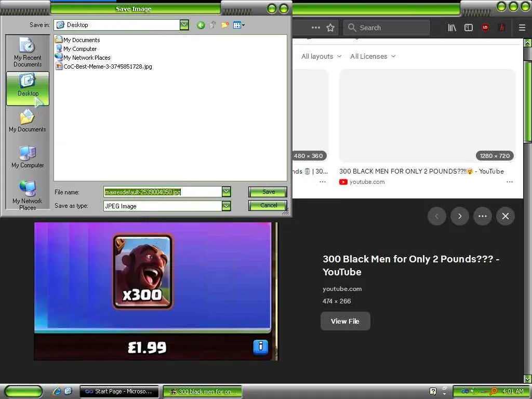The width and height of the screenshot is (532, 399).
Task: Open the 480 × 360 image result thumbnail
Action: pyautogui.click(x=311, y=116)
